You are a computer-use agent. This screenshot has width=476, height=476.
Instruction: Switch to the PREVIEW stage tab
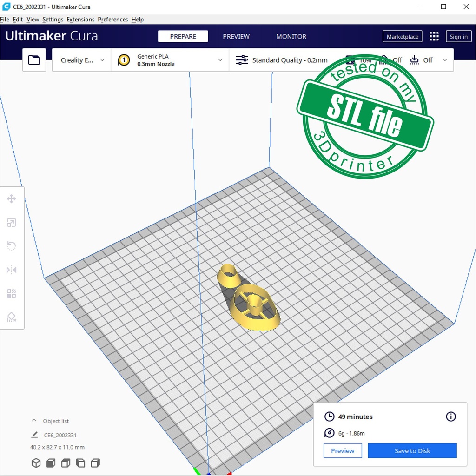click(x=236, y=37)
